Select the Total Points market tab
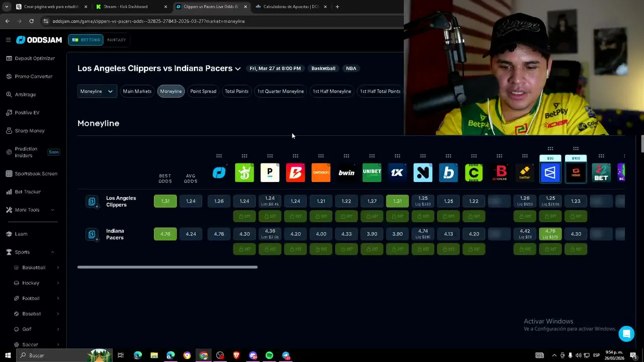Viewport: 644px width, 362px height. (x=236, y=91)
